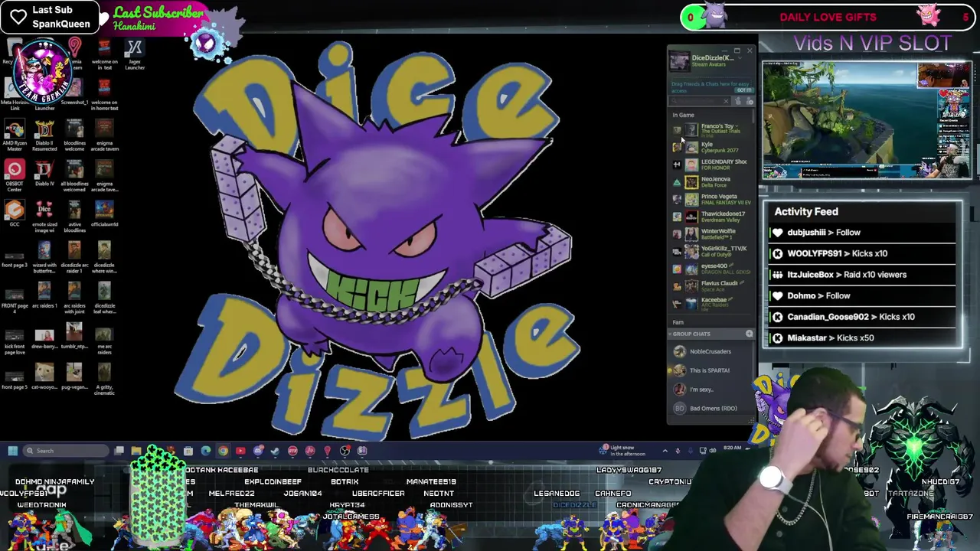This screenshot has width=980, height=551.
Task: Show hidden system tray icons chevron
Action: click(x=665, y=451)
